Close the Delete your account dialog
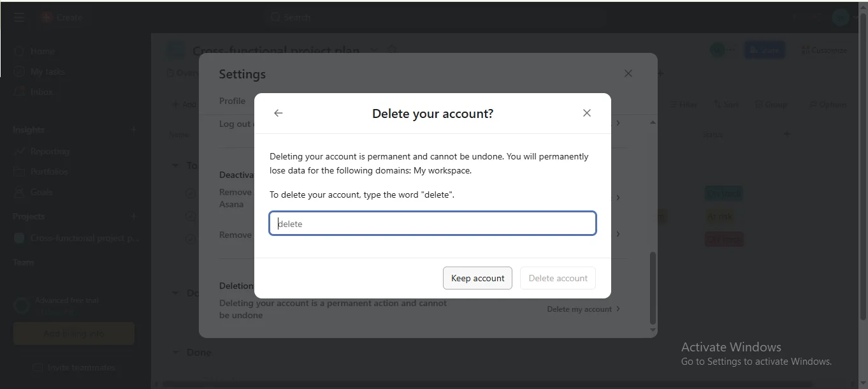This screenshot has height=389, width=868. coord(587,113)
